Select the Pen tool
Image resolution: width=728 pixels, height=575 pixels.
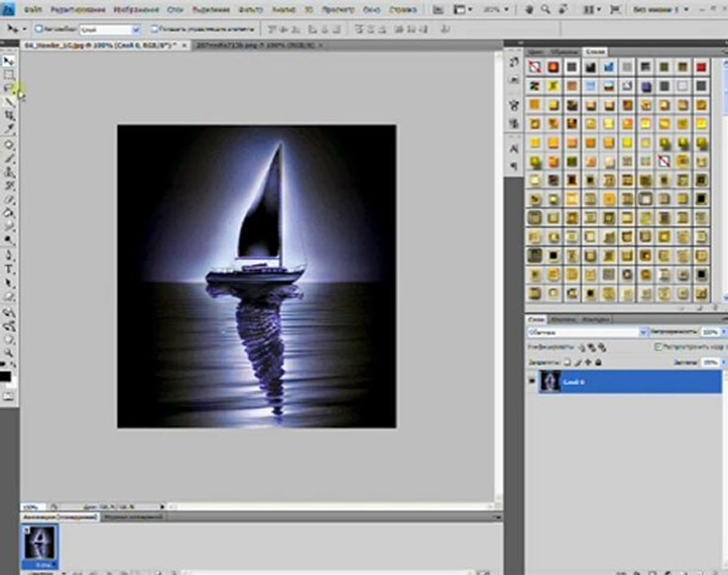(x=9, y=256)
